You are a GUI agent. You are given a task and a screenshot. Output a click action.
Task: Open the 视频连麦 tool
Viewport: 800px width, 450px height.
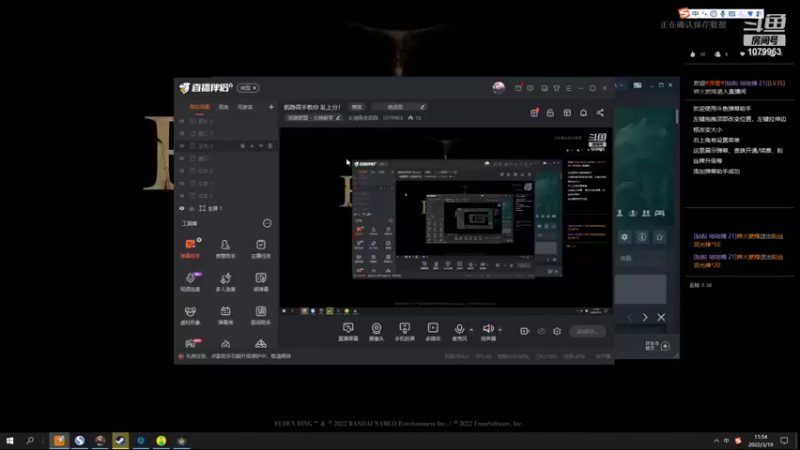pyautogui.click(x=190, y=282)
